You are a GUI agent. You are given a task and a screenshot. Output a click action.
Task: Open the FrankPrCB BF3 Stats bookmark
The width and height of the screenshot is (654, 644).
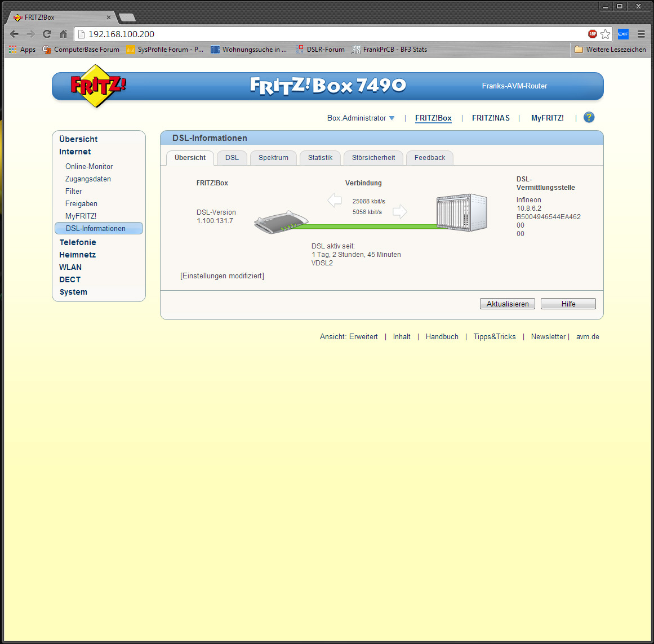click(x=389, y=50)
